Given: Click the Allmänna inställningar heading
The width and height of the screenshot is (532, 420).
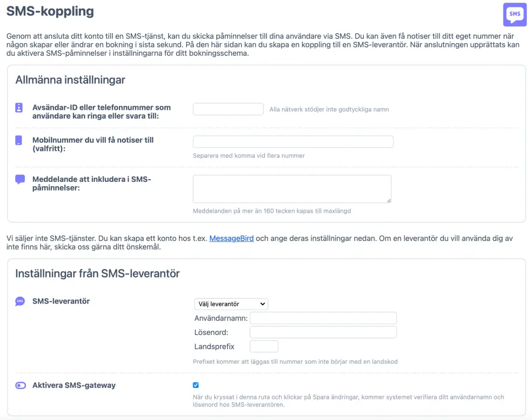Looking at the screenshot, I should 70,80.
